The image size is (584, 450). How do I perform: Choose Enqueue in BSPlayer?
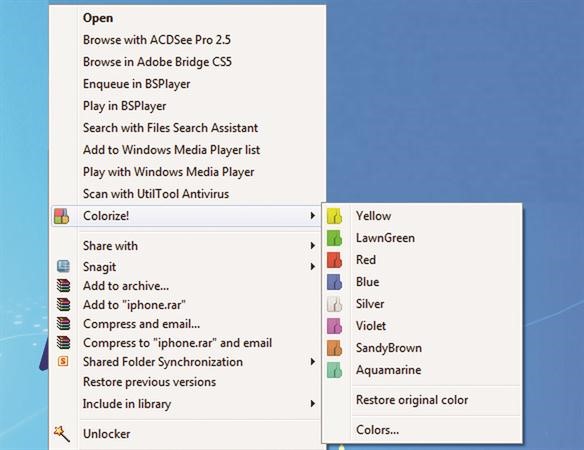point(137,84)
